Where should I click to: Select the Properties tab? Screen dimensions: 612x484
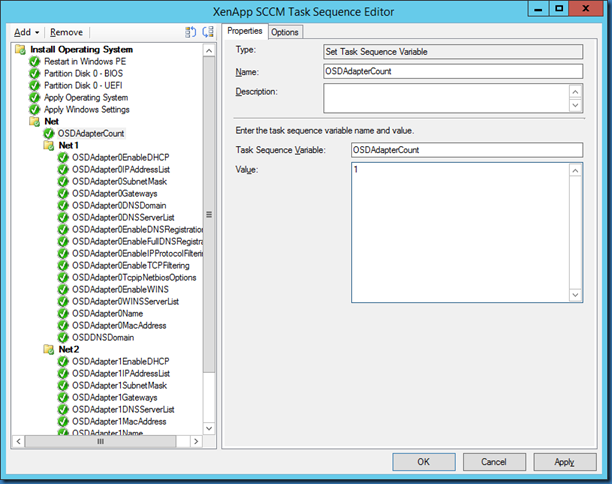[244, 32]
